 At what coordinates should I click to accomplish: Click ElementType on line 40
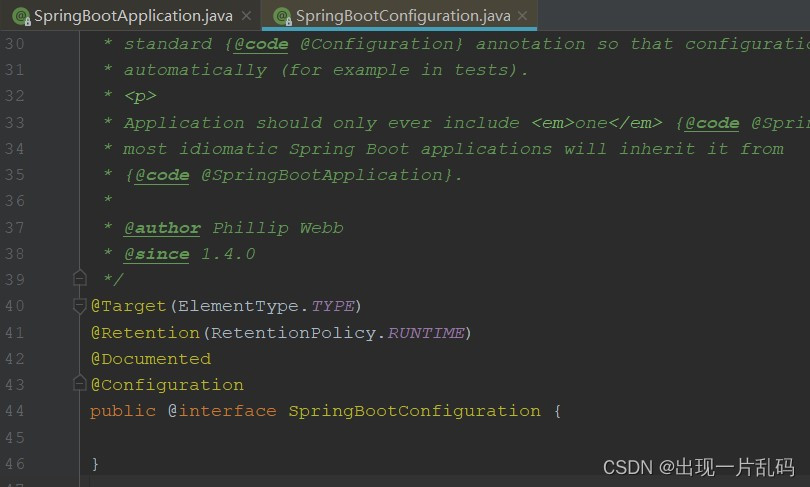pyautogui.click(x=238, y=306)
